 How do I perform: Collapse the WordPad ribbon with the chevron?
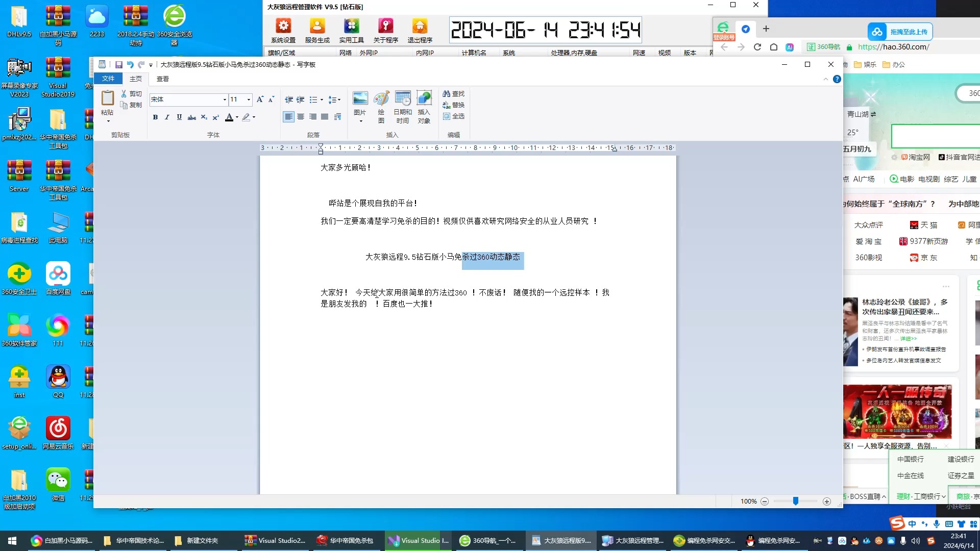(825, 79)
